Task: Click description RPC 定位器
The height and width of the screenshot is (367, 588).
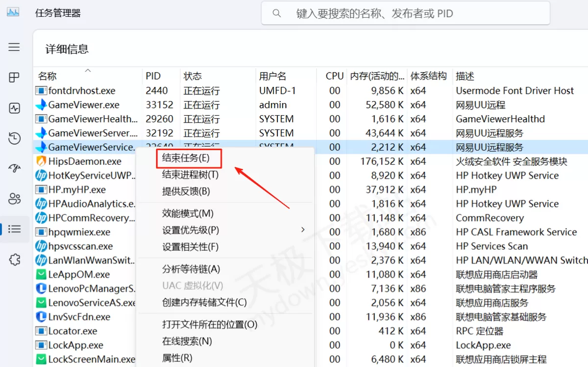Action: tap(480, 331)
